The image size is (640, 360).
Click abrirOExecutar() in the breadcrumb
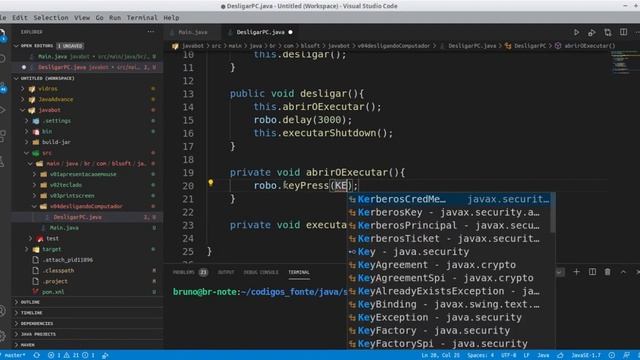(589, 46)
